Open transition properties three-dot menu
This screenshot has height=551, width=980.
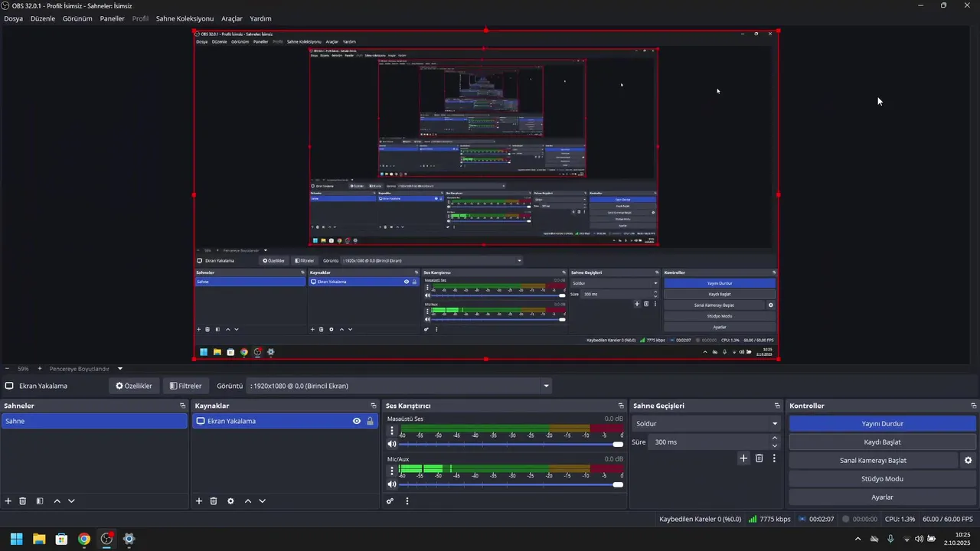(x=774, y=458)
